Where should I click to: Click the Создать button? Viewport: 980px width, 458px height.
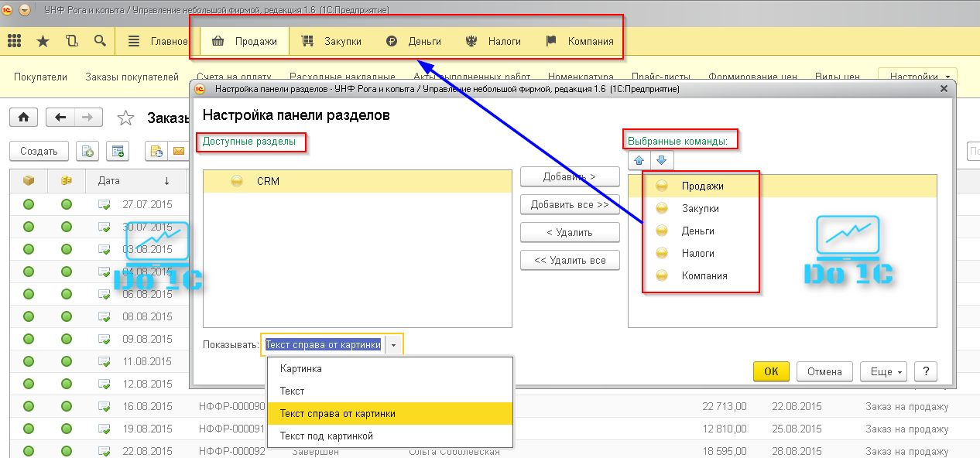click(x=39, y=151)
